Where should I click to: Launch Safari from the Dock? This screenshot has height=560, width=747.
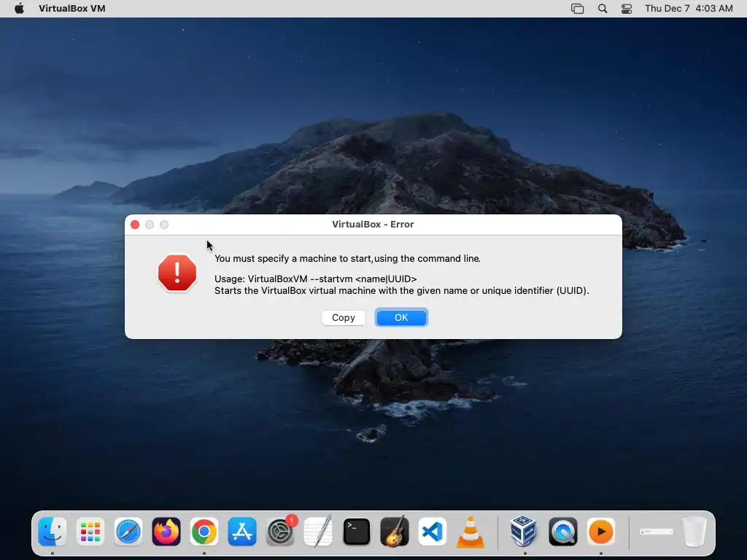click(128, 532)
